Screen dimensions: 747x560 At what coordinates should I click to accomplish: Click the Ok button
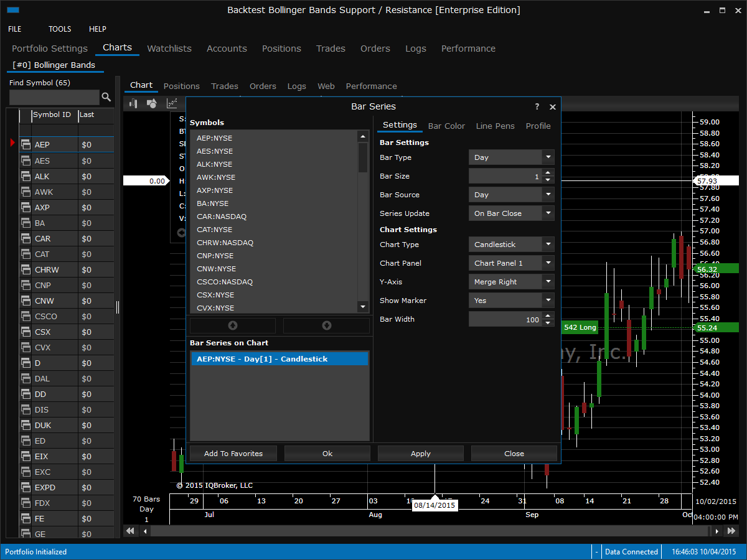pos(327,454)
